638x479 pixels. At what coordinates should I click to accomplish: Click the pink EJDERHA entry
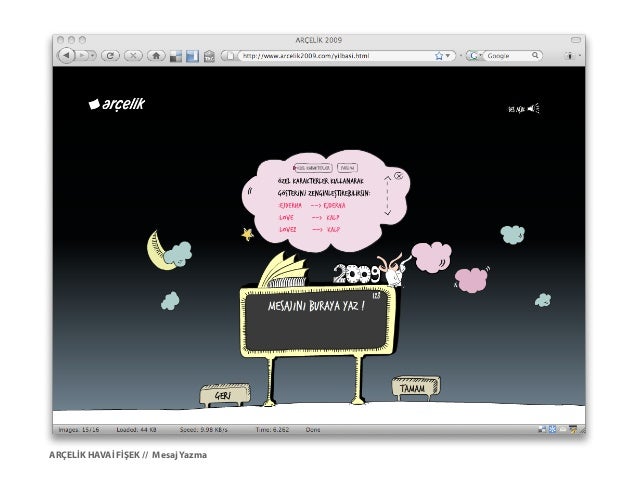tap(291, 206)
